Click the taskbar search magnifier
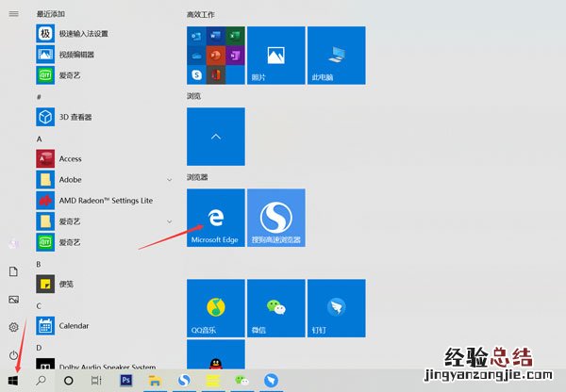This screenshot has height=392, width=566. [x=41, y=380]
